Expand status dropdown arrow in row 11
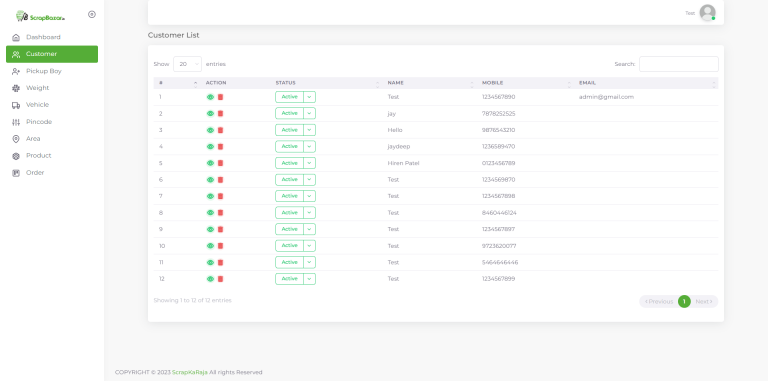768x381 pixels. coord(309,262)
